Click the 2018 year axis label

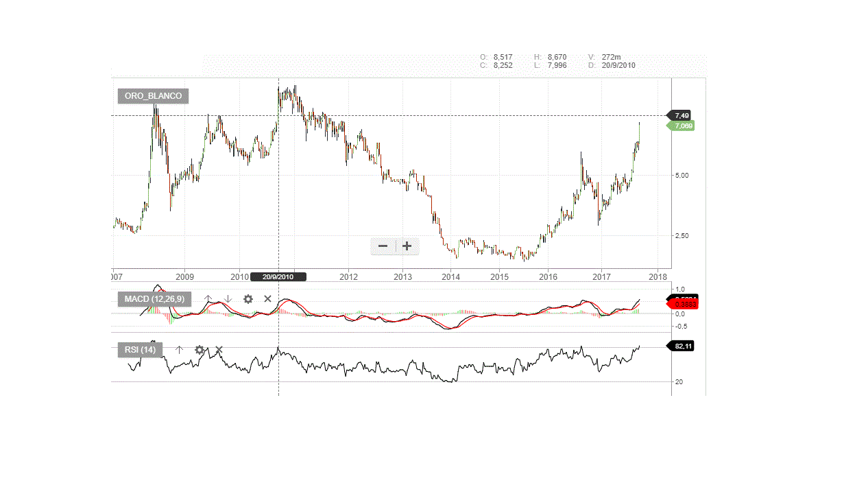(x=658, y=277)
